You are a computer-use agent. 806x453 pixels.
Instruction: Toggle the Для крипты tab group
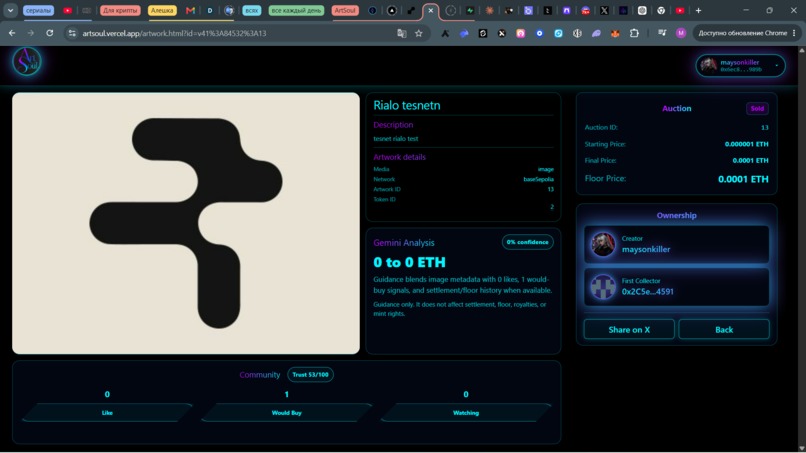point(120,10)
